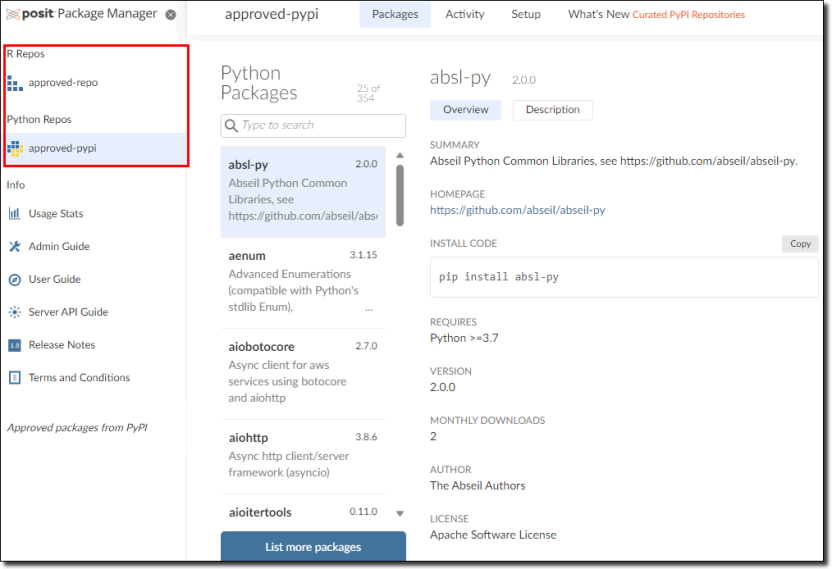832x569 pixels.
Task: Click the 25 of 354 package count
Action: pyautogui.click(x=368, y=93)
